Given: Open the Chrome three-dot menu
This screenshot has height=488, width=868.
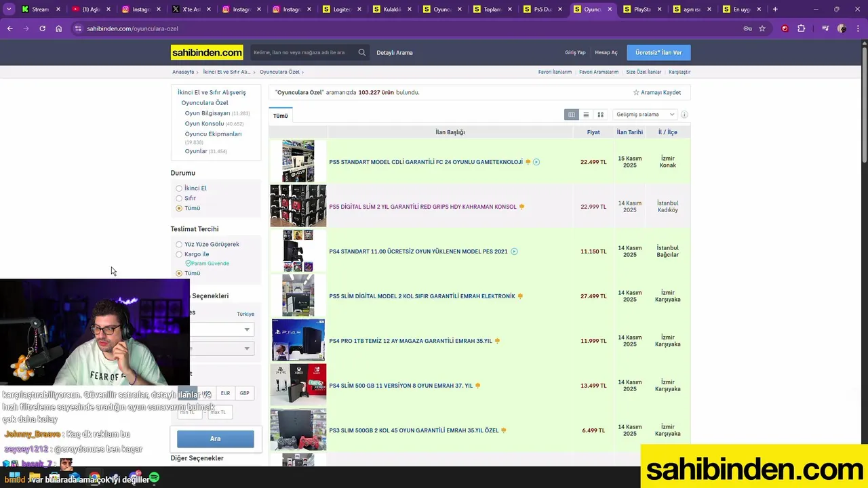Looking at the screenshot, I should (x=858, y=28).
